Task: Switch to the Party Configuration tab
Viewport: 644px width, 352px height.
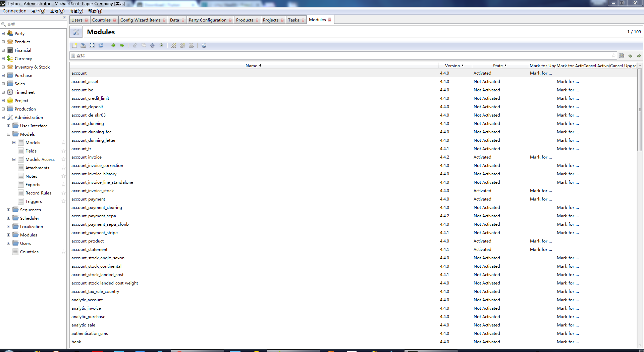Action: pos(207,20)
